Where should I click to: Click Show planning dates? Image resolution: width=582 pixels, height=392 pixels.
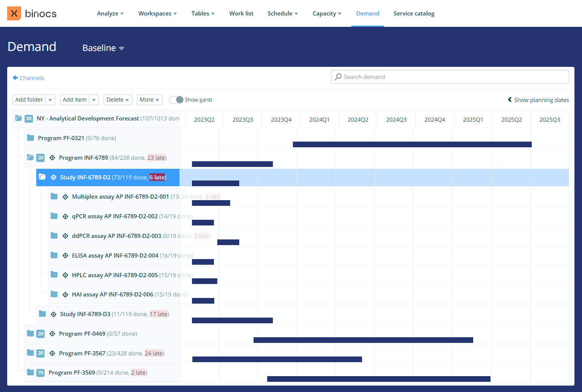tap(538, 100)
